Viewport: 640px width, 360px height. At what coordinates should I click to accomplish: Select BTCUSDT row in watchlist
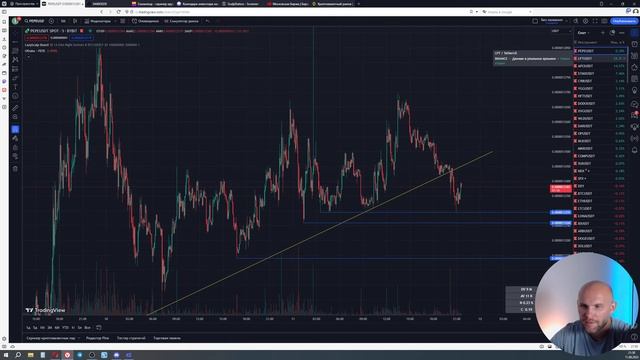[x=600, y=193]
